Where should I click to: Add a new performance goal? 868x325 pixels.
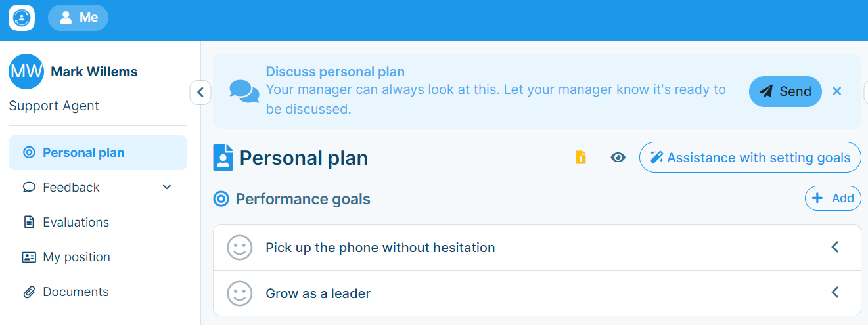click(x=833, y=198)
